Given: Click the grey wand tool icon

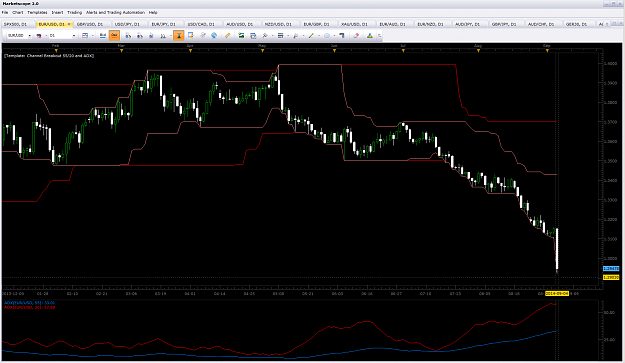Looking at the screenshot, I should (203, 35).
